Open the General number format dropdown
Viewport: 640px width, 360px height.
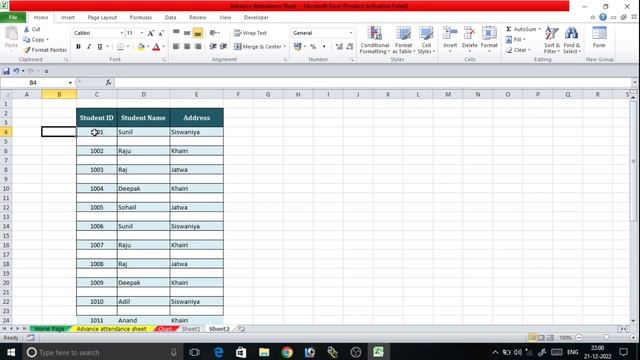point(351,33)
